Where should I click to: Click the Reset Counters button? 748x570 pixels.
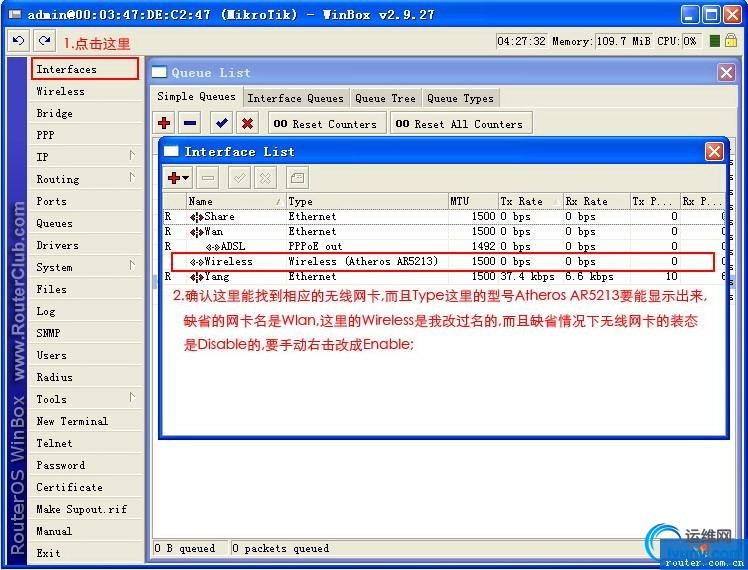(327, 124)
